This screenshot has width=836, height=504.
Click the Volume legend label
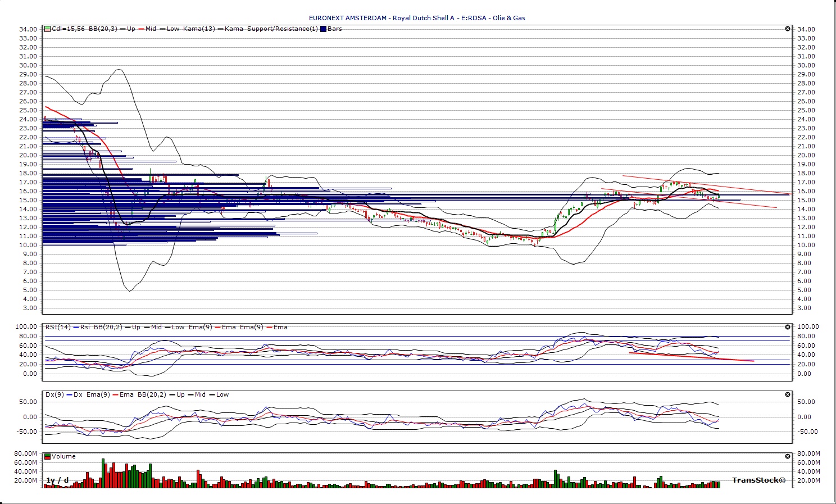pos(63,456)
